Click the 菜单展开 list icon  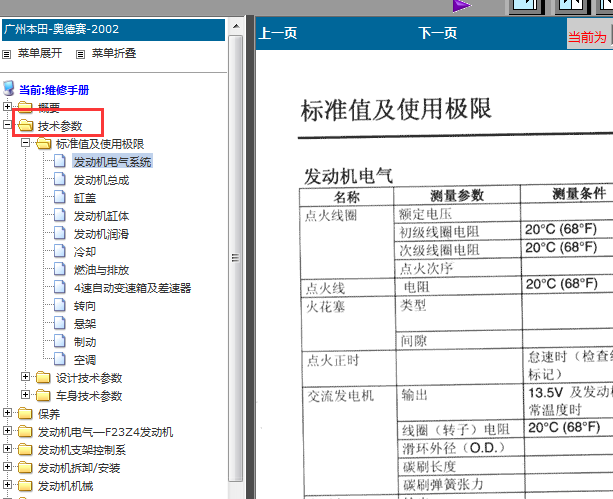click(7, 54)
